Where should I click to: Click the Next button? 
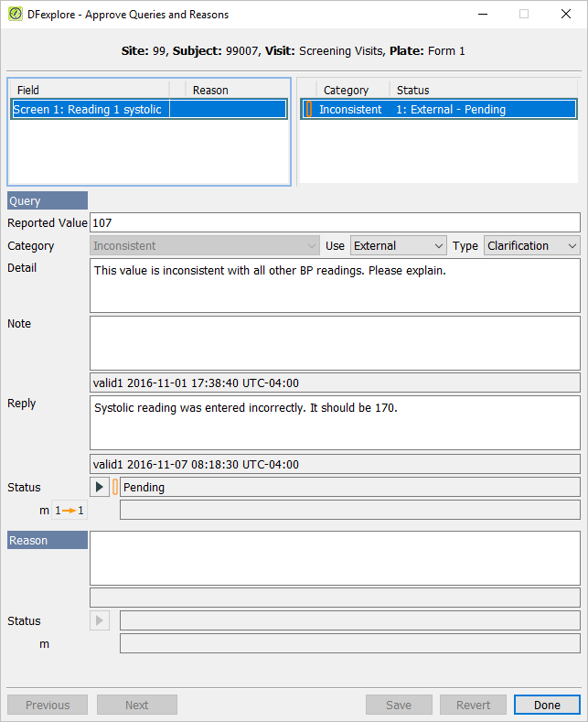[137, 705]
